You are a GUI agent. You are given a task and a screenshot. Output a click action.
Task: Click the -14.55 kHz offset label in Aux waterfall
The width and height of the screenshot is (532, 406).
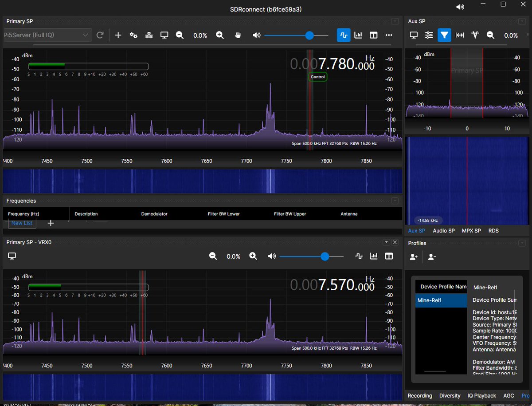pos(427,220)
